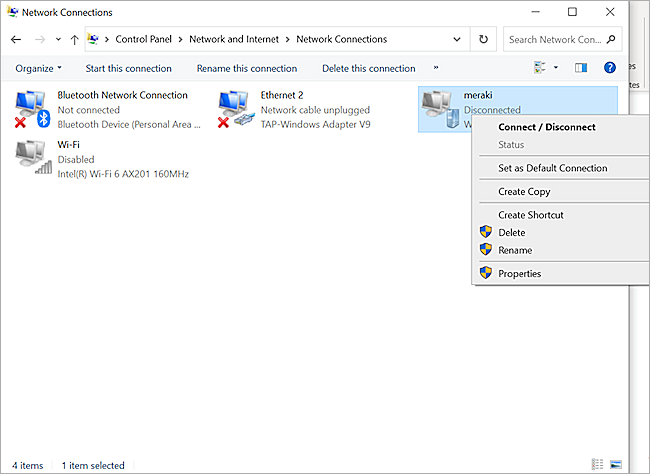Go up one folder level

click(75, 39)
